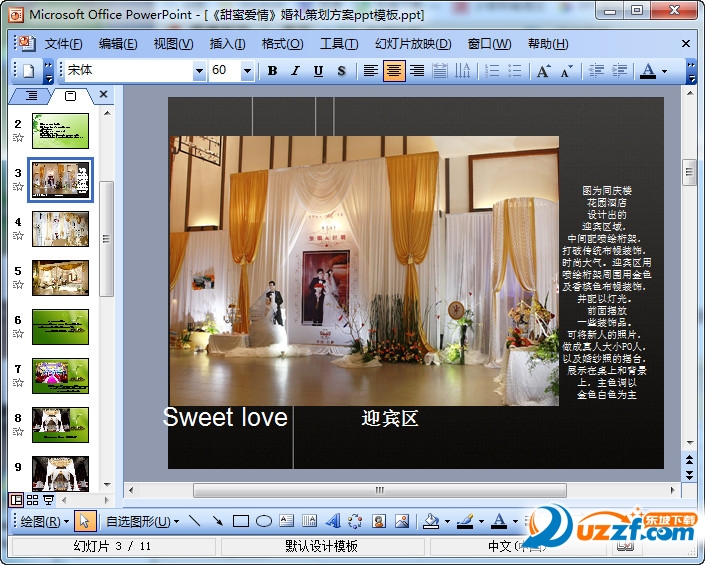The image size is (705, 565).
Task: Switch to the Outline tab in side pane
Action: [x=31, y=95]
